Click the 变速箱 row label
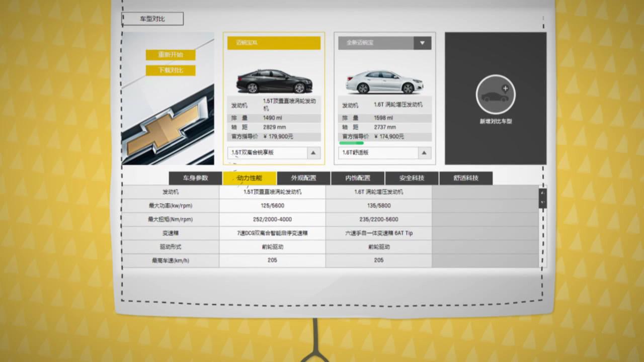 [171, 233]
